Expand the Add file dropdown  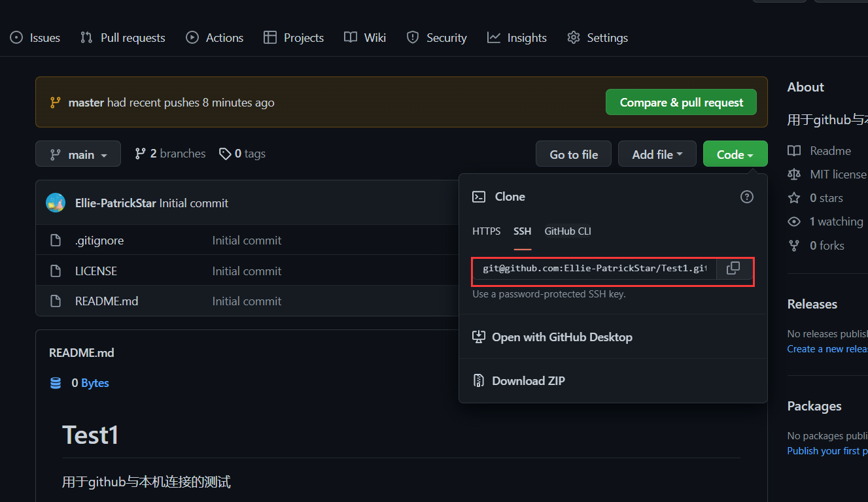pyautogui.click(x=657, y=154)
